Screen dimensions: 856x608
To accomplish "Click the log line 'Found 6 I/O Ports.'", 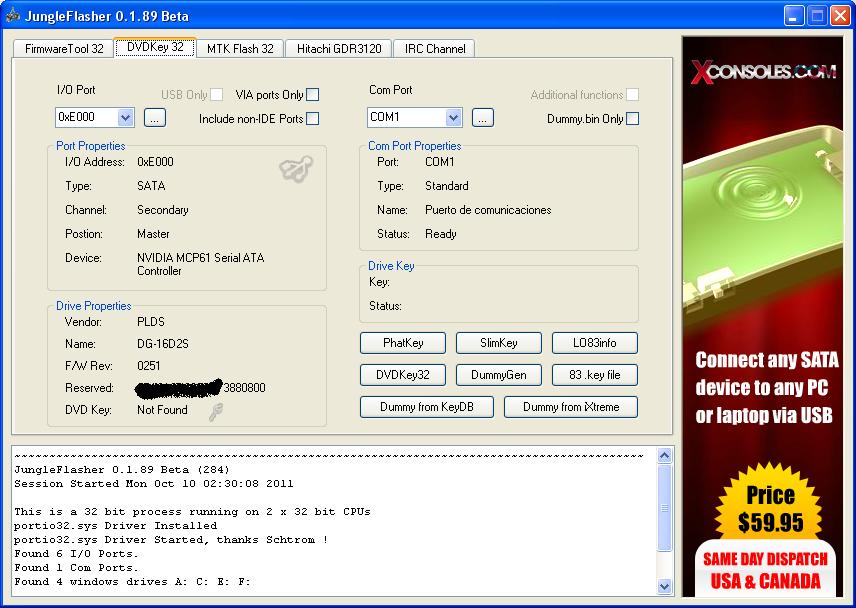I will point(76,553).
